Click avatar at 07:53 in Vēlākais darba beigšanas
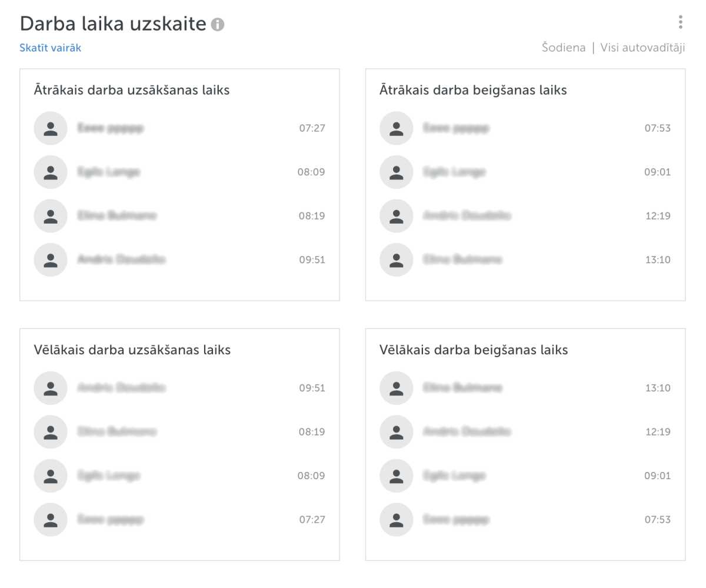This screenshot has width=706, height=588. pos(397,520)
